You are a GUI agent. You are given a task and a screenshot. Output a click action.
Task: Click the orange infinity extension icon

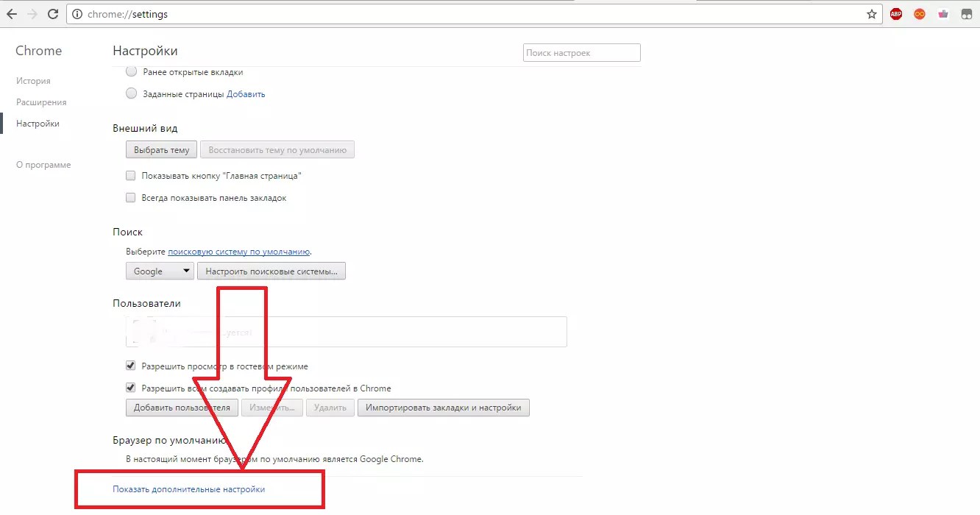(920, 14)
